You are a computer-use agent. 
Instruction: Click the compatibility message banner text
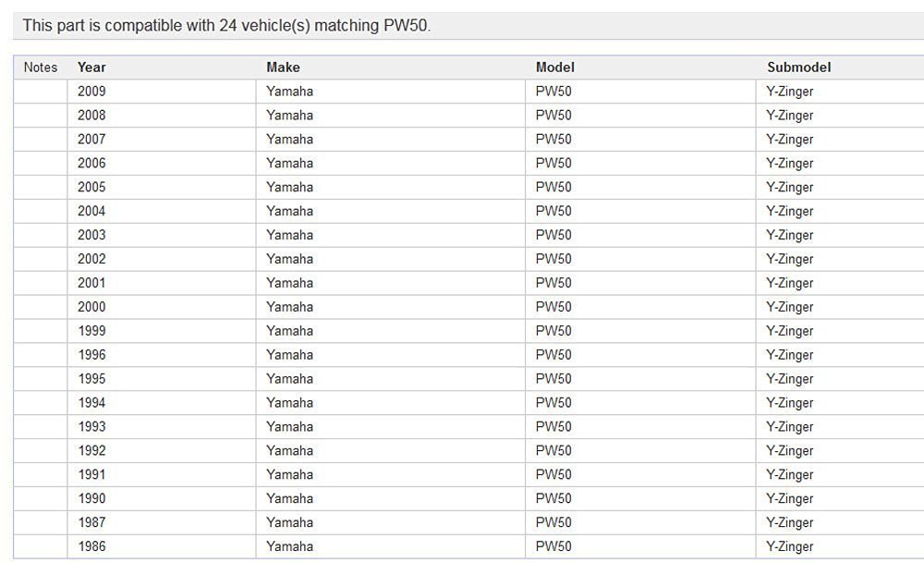click(226, 26)
